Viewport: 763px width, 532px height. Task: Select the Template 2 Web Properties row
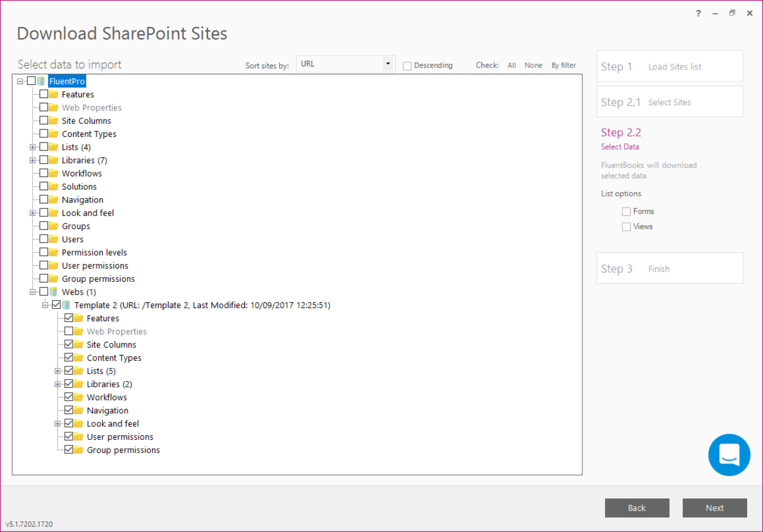(x=116, y=331)
